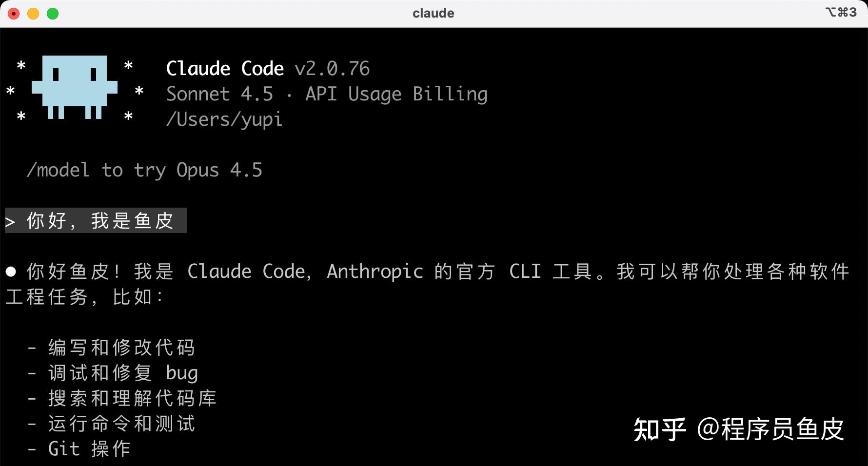Click the asterisk below the robot logo
Image resolution: width=868 pixels, height=466 pixels.
click(x=20, y=117)
